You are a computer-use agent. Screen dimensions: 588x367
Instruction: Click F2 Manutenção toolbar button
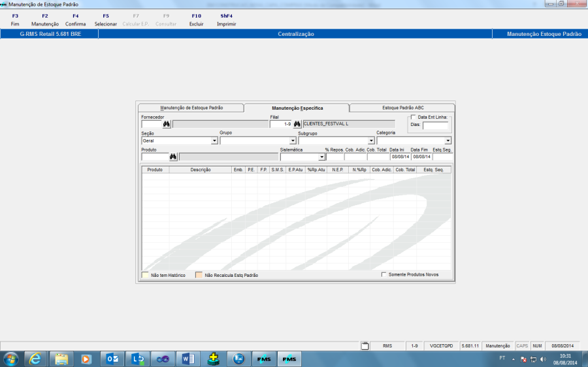point(45,20)
